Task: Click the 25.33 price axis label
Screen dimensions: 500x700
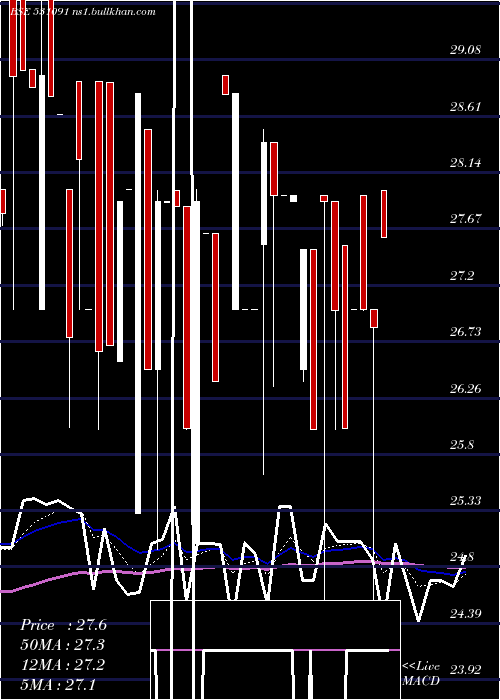Action: 465,501
